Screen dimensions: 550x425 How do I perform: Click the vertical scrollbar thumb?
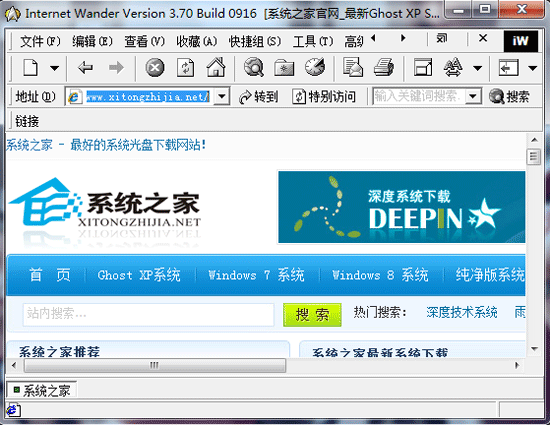click(x=534, y=156)
